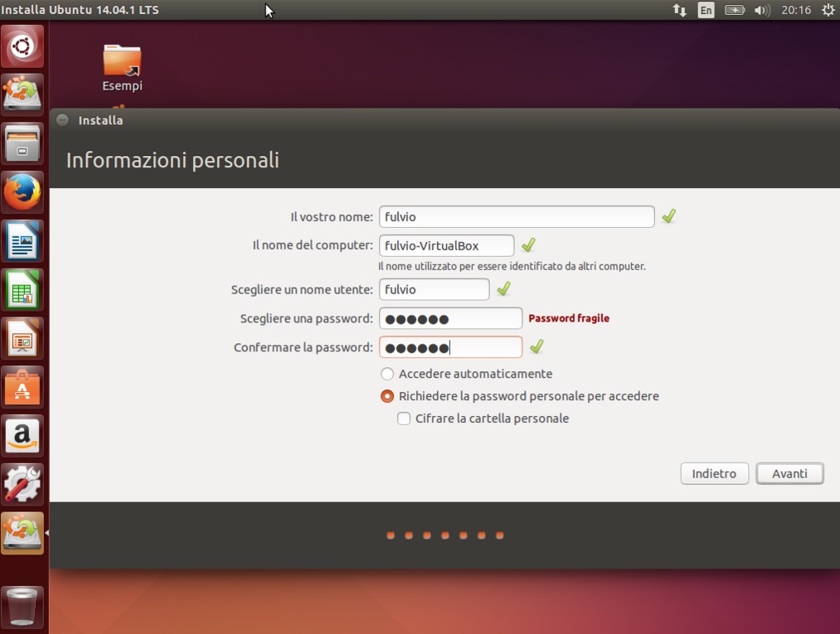This screenshot has height=634, width=840.
Task: Open the Trash in the launcher
Action: (22, 607)
